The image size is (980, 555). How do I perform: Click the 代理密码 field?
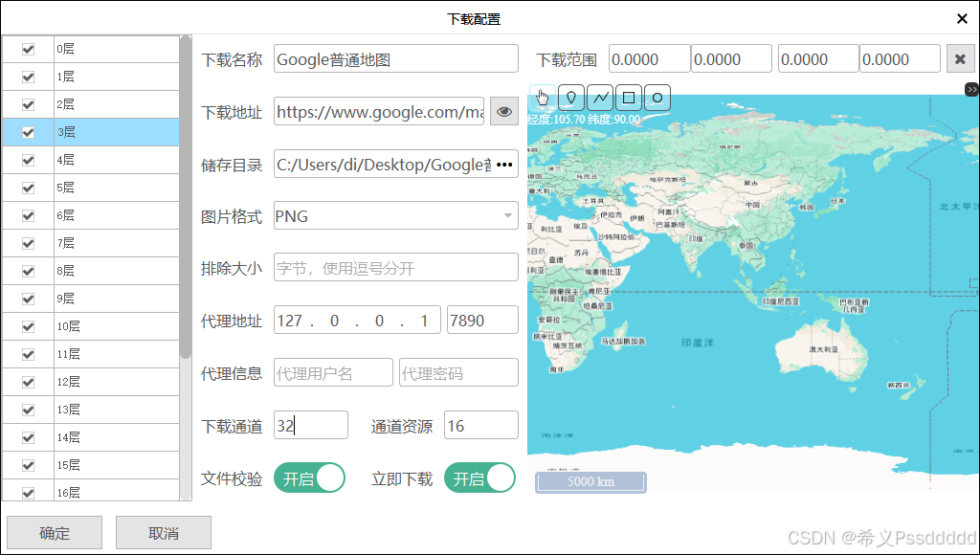coord(458,372)
